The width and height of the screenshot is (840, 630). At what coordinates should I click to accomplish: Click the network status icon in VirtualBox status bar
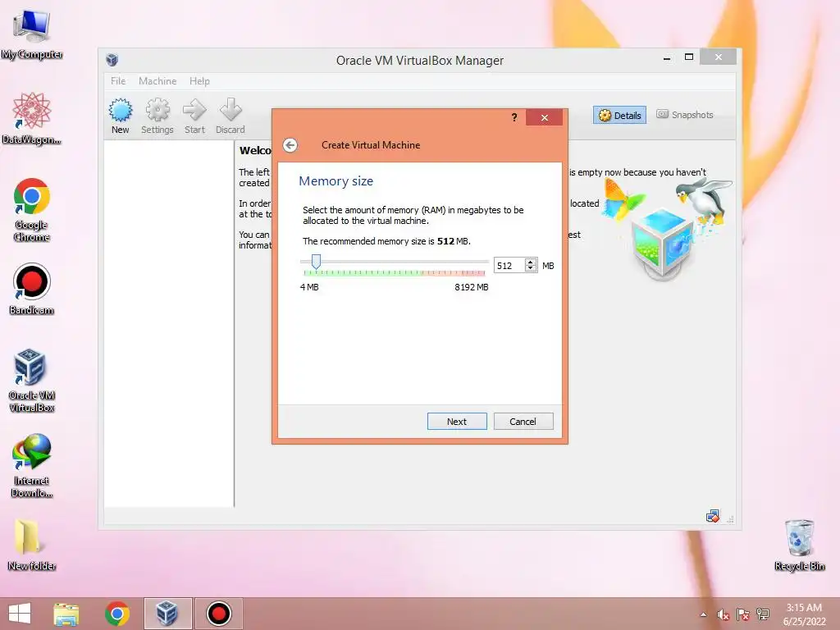pyautogui.click(x=713, y=517)
